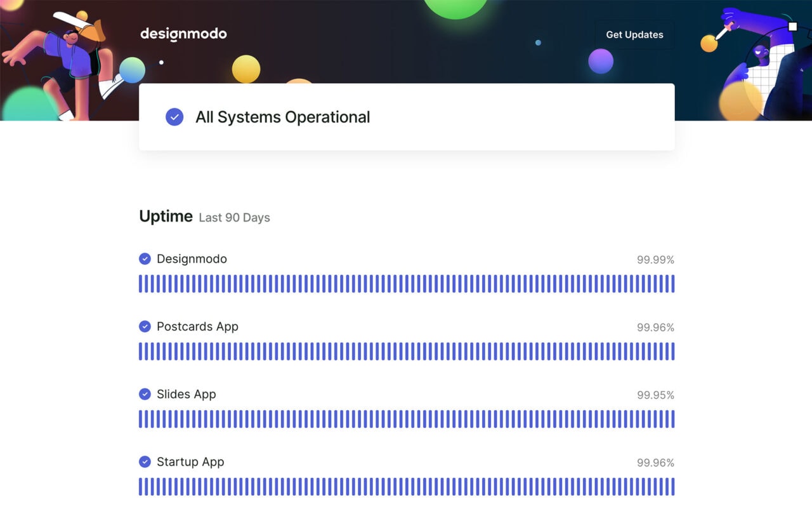Click a bar in the Postcards App uptime chart
The image size is (812, 530).
(x=406, y=352)
